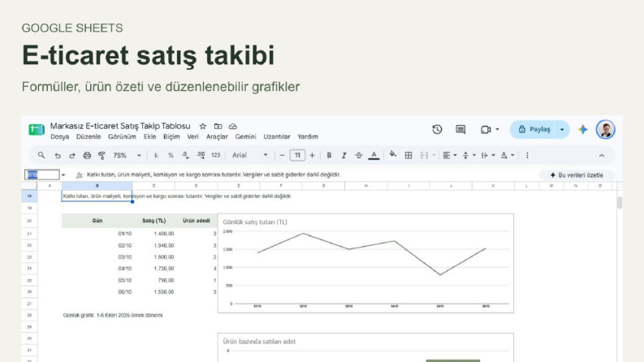
Task: Select the cell with 1.940,00
Action: (x=154, y=245)
